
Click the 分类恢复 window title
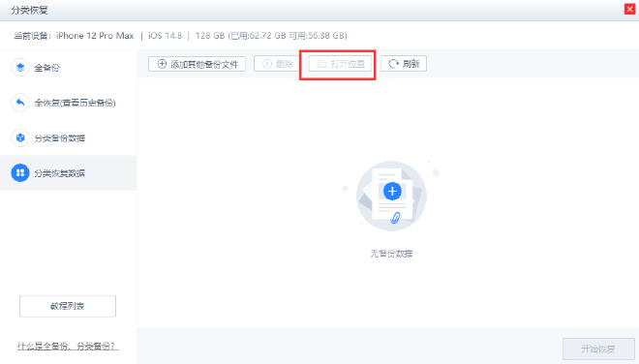click(x=29, y=11)
